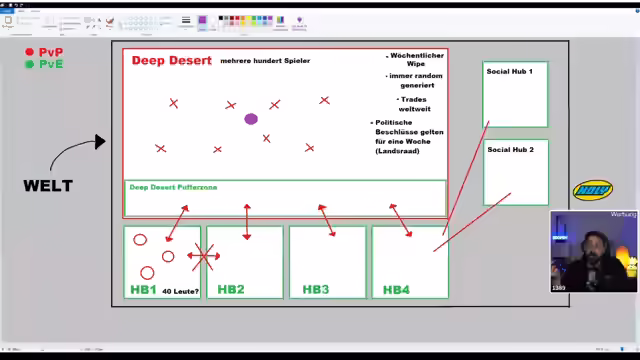Click the Undo icon in title bar
Viewport: 640px width, 360px height.
[x=16, y=5]
